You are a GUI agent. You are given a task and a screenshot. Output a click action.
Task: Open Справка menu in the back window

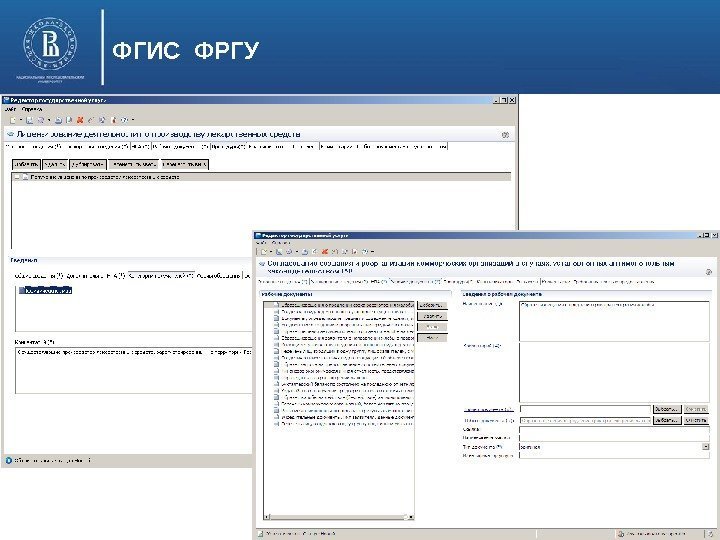(x=32, y=109)
